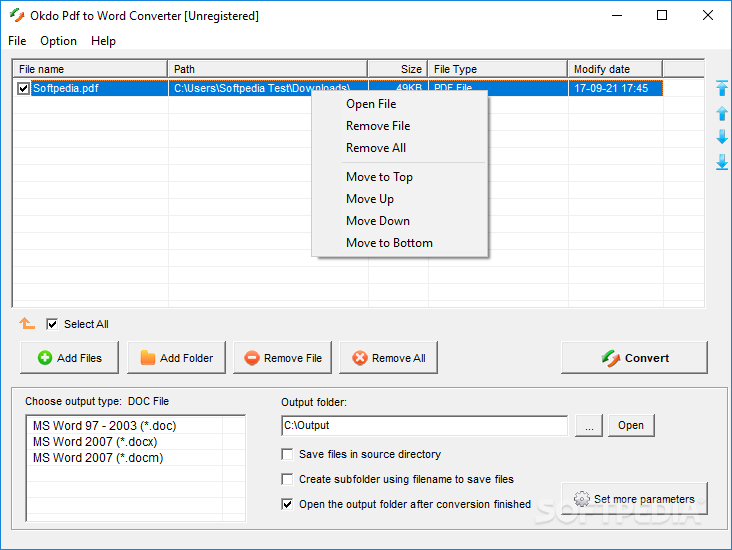Enable Save files in source directory
The height and width of the screenshot is (550, 732).
(x=287, y=454)
